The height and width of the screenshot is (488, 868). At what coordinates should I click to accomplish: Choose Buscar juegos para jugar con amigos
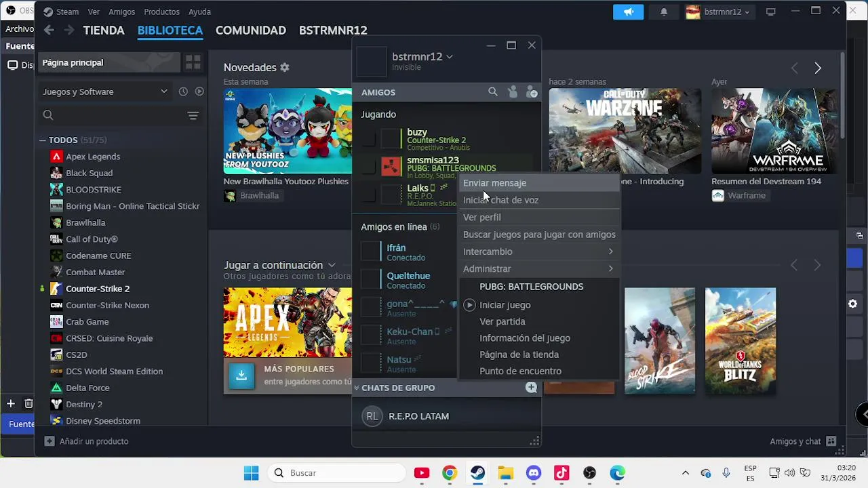tap(538, 235)
